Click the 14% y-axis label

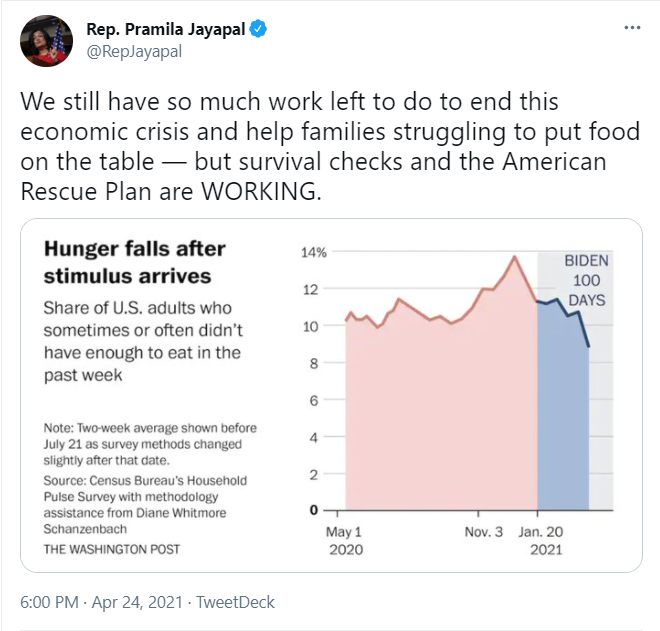(314, 253)
